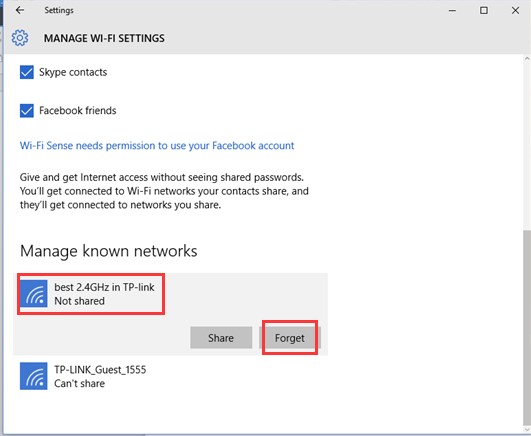Click Wi-Fi icon for best 2.4GHz network
531x436 pixels.
coord(34,293)
